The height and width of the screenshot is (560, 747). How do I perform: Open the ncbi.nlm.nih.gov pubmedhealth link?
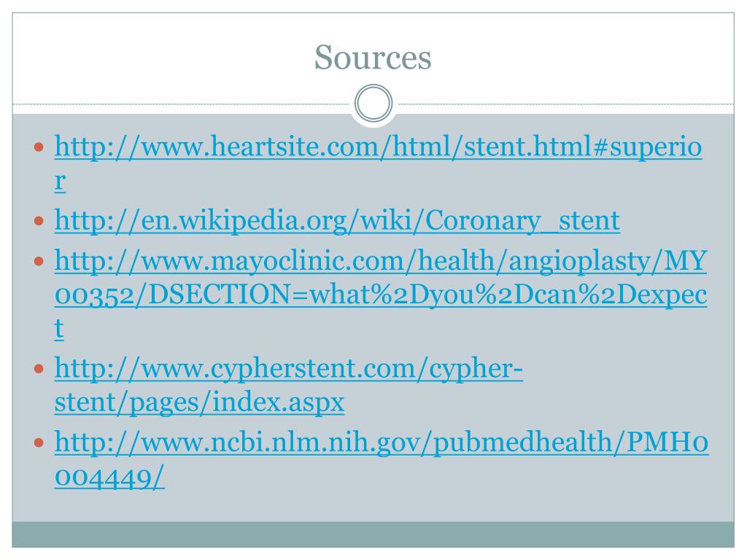click(x=382, y=443)
